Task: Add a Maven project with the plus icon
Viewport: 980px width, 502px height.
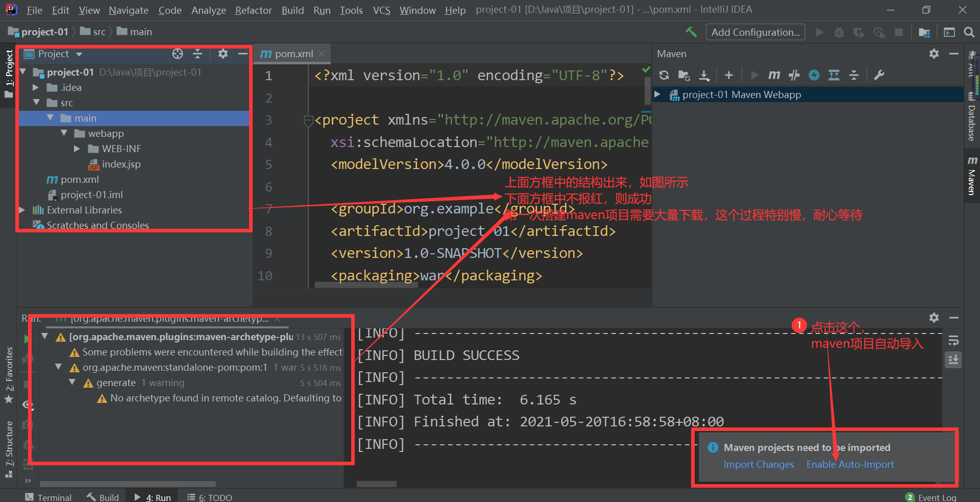Action: [x=729, y=75]
